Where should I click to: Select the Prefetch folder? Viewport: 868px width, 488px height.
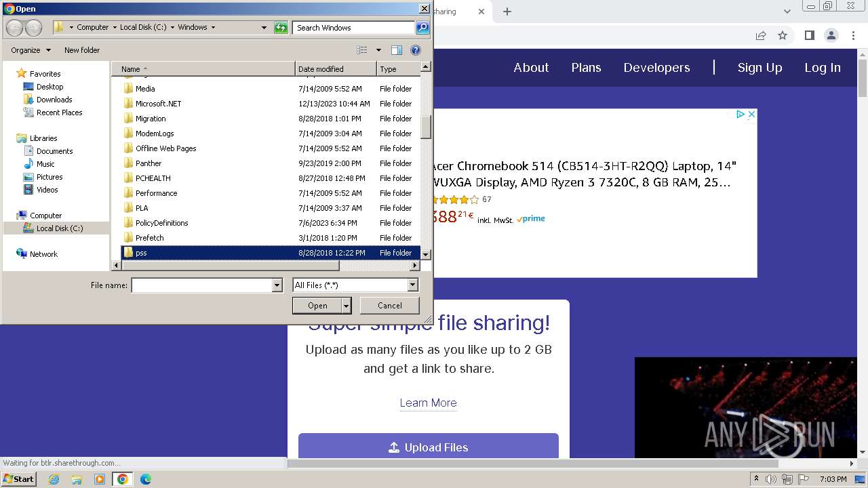click(270, 238)
